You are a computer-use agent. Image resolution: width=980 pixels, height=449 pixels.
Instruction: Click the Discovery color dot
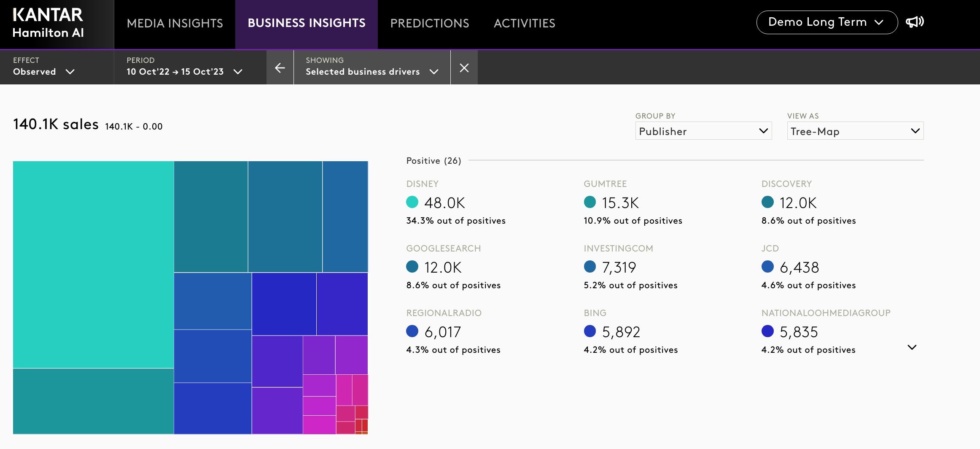767,202
